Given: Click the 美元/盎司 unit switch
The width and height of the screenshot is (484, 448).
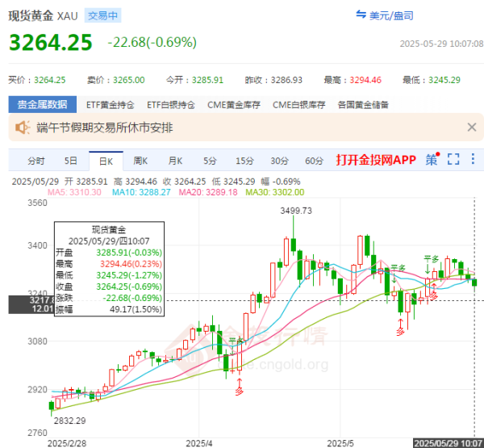Looking at the screenshot, I should click(391, 15).
